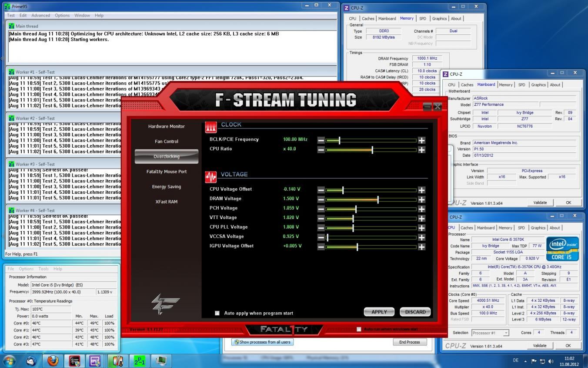Click the DRAM Voltage slider track

point(371,199)
